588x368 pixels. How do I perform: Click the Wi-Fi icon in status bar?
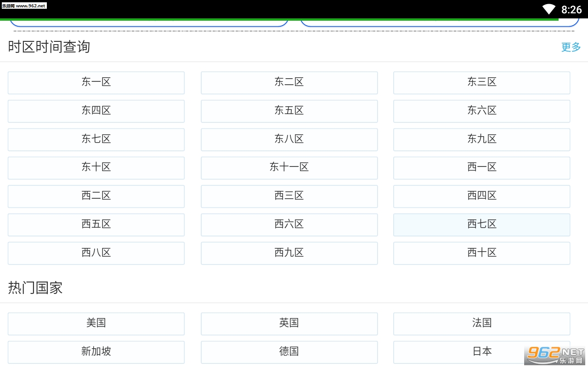pyautogui.click(x=548, y=9)
